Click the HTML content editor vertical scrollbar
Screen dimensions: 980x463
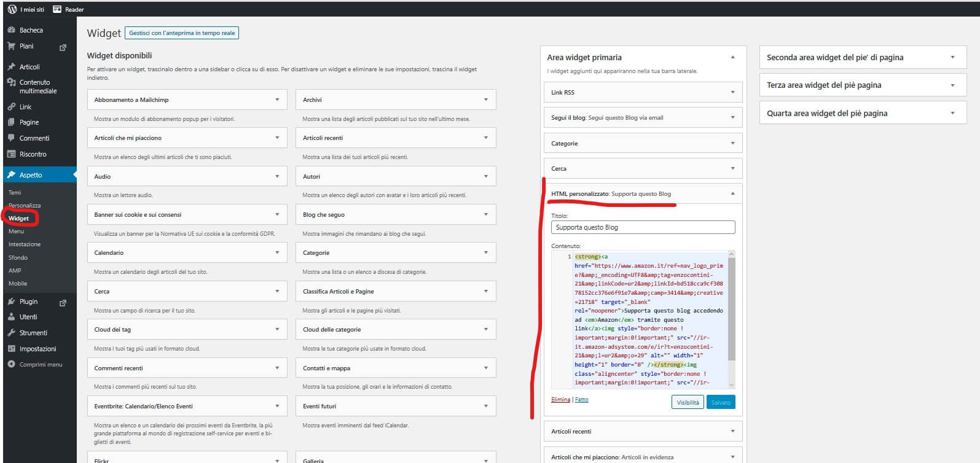[731, 307]
